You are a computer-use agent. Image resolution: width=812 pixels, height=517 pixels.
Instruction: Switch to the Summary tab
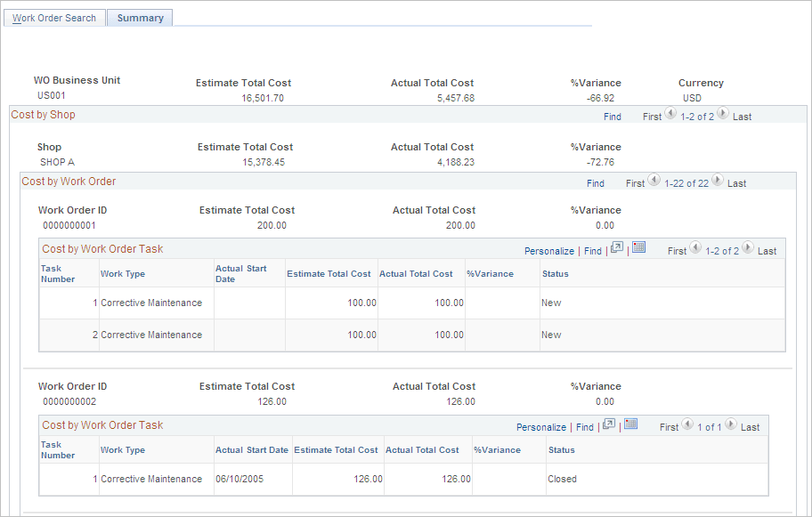pos(139,17)
